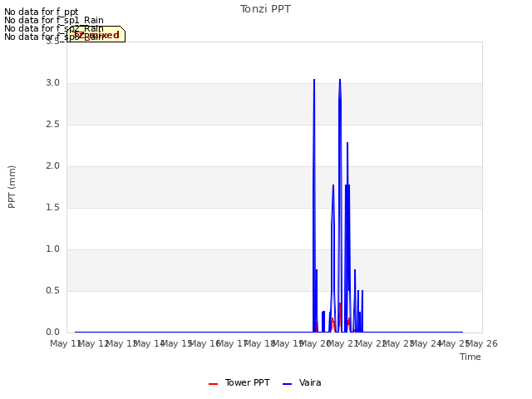Click the 1.5 y-axis tick label
This screenshot has height=399, width=532.
click(x=53, y=208)
